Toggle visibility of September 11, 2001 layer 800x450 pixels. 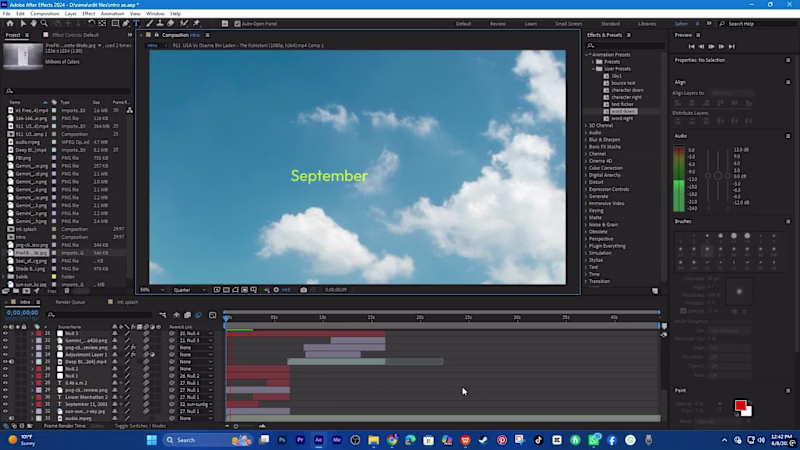coord(6,404)
